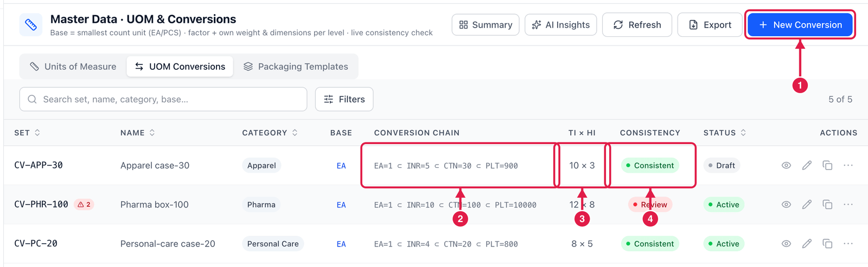Click the chain EA=1 ⊂ INR=5 ⊂ CTN=30

click(446, 166)
